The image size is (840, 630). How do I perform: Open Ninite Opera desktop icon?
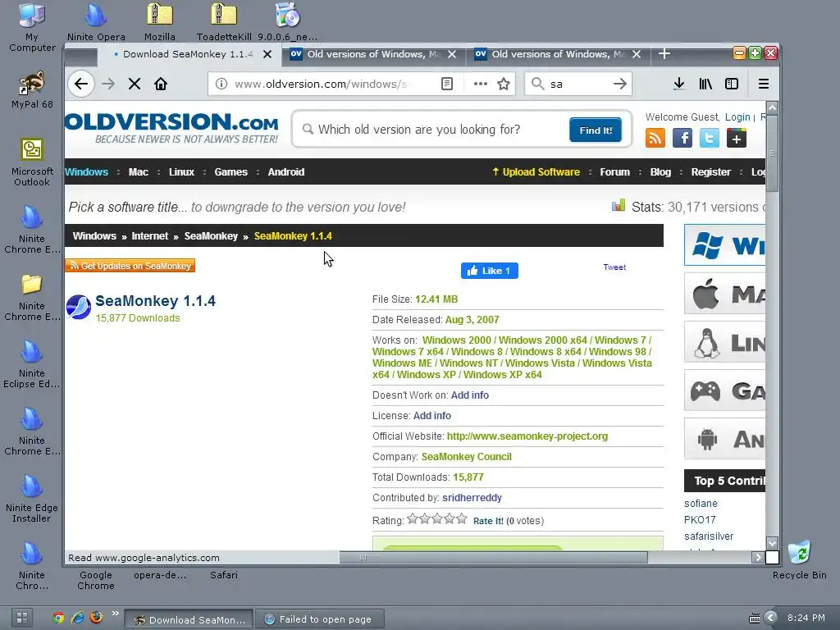[x=96, y=22]
